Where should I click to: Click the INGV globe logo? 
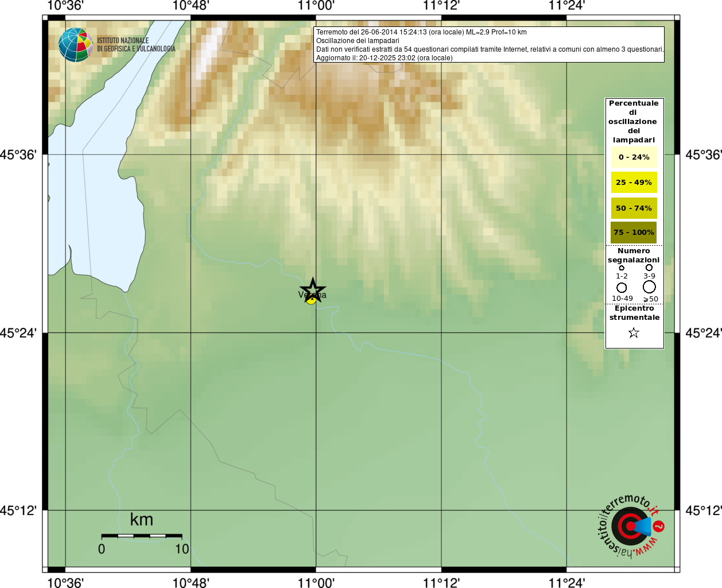76,45
